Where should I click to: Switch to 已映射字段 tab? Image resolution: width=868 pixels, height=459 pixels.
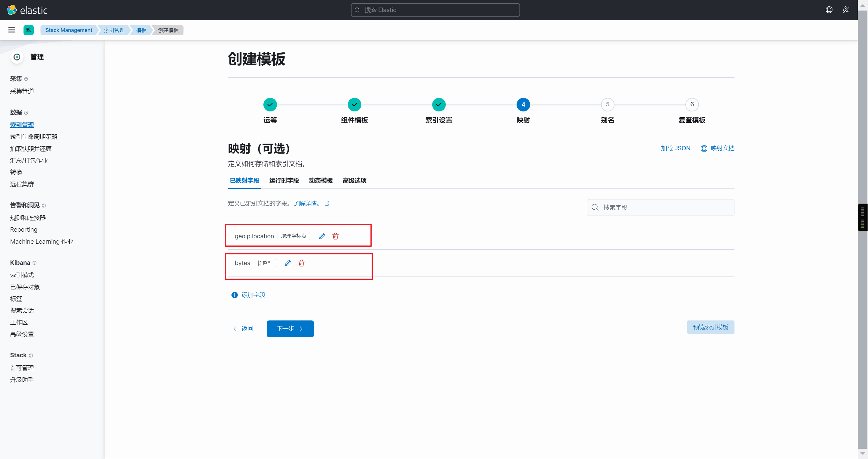pos(244,180)
